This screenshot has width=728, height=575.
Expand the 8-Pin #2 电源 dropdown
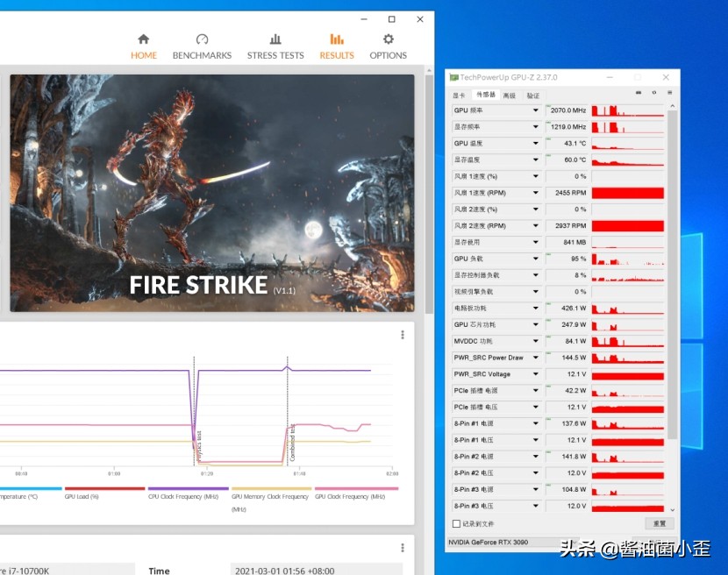click(535, 456)
